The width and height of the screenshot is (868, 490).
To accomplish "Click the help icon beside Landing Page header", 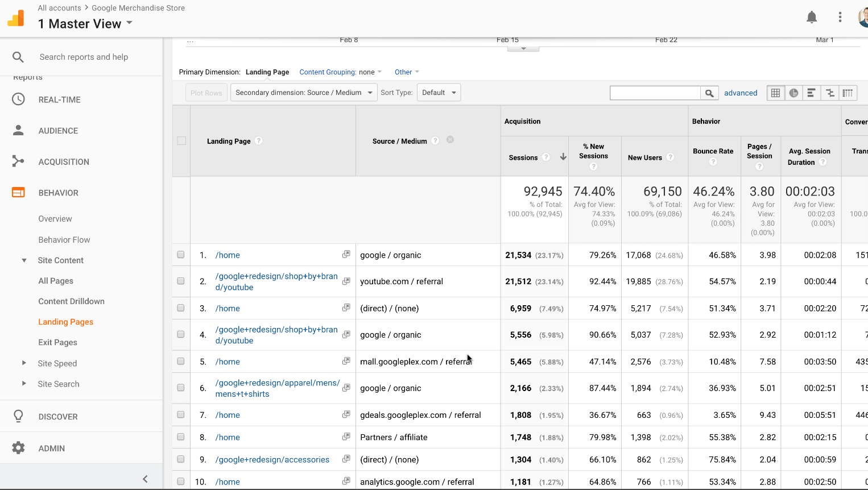I will point(259,141).
